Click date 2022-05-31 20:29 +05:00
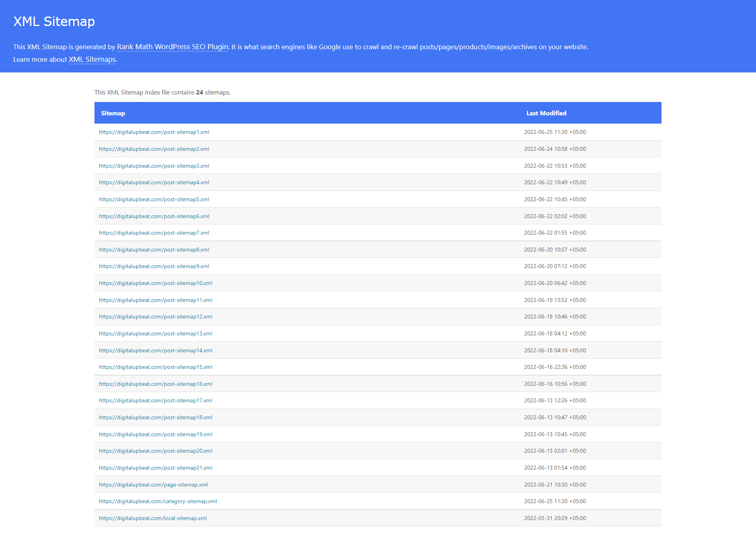The image size is (756, 535). (x=555, y=518)
